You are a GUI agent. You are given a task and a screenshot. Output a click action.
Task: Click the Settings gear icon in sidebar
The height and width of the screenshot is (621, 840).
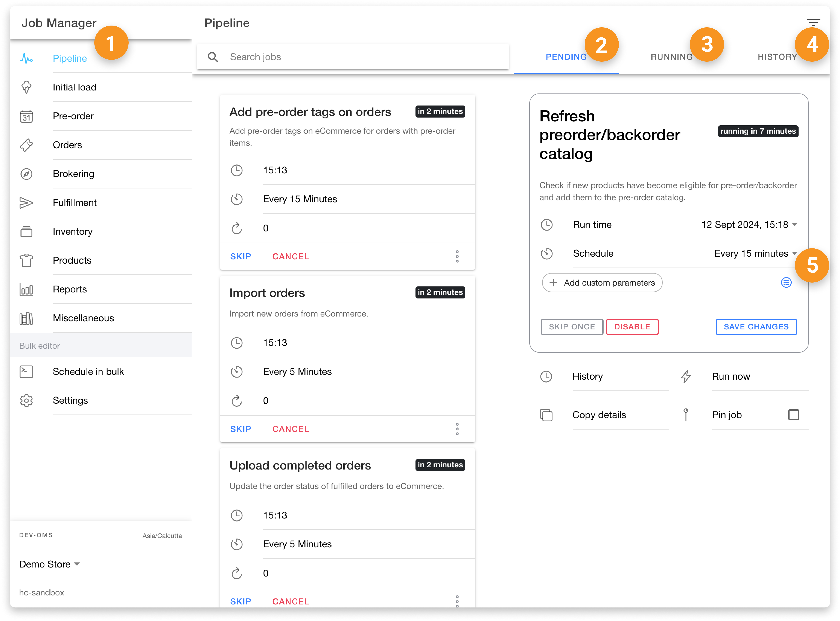[26, 401]
